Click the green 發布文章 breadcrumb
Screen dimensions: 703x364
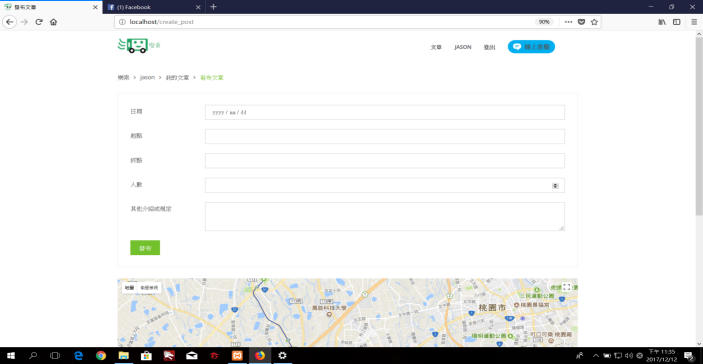click(212, 78)
